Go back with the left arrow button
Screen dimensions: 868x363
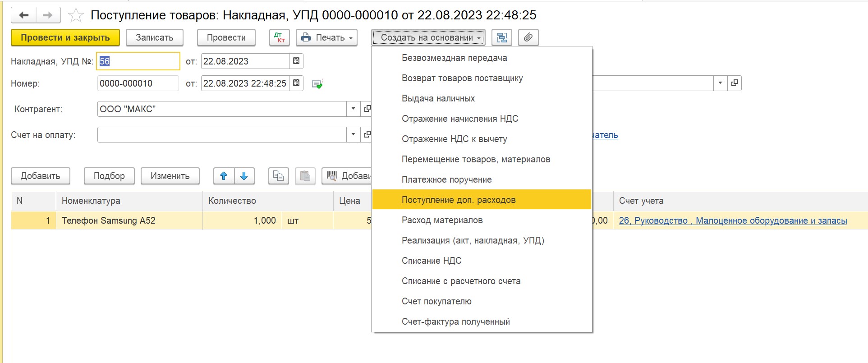pyautogui.click(x=23, y=15)
